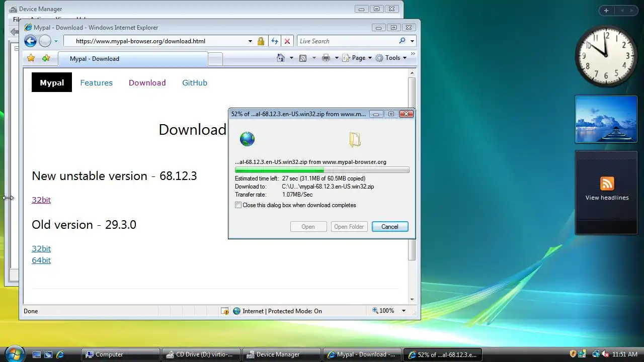Click the 11:51 AM taskbar clock
The width and height of the screenshot is (644, 362).
pos(625,354)
